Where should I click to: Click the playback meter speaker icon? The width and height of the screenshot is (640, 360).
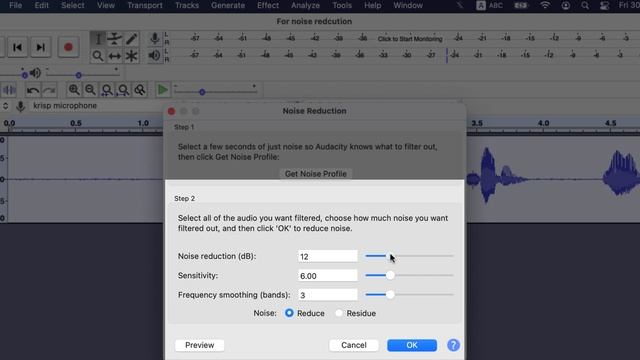tap(154, 55)
